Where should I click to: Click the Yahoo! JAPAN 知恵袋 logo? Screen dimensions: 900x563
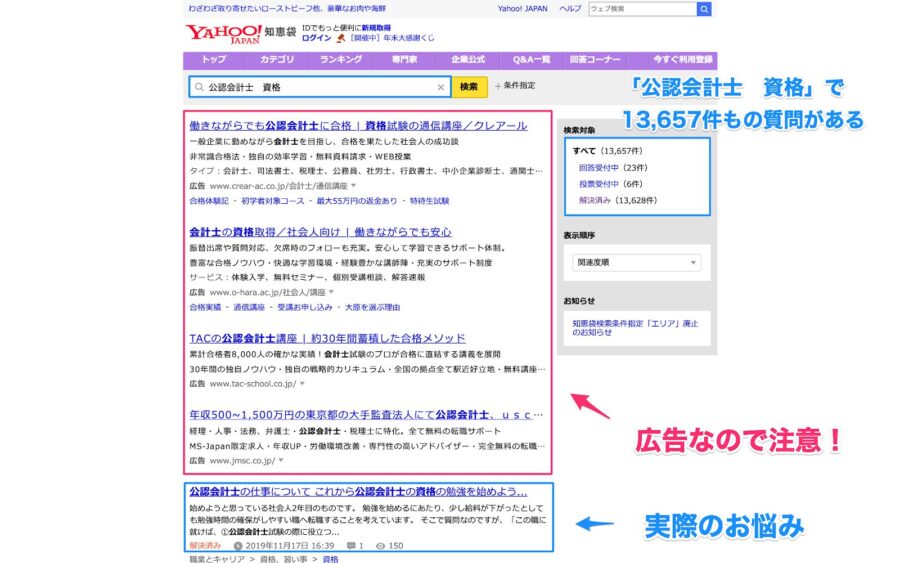pos(240,33)
